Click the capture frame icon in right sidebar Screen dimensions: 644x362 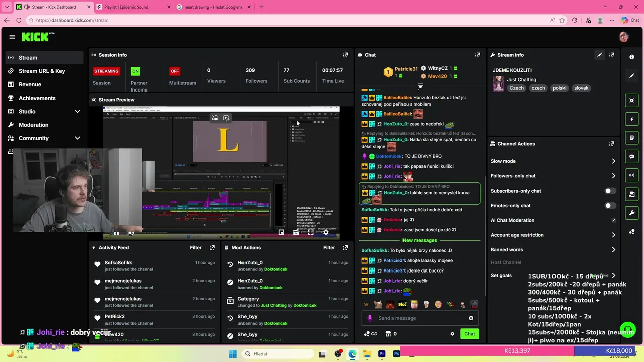coord(632,100)
